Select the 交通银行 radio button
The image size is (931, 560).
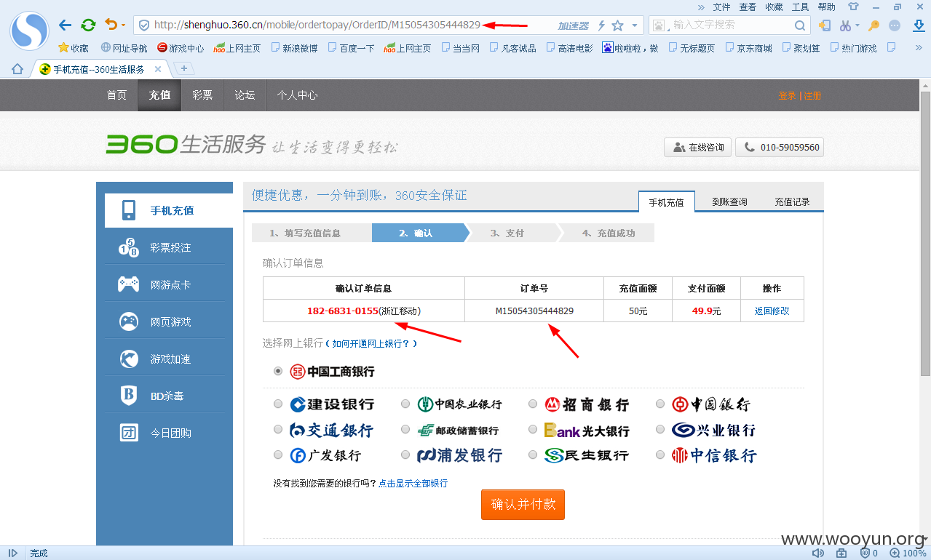278,429
